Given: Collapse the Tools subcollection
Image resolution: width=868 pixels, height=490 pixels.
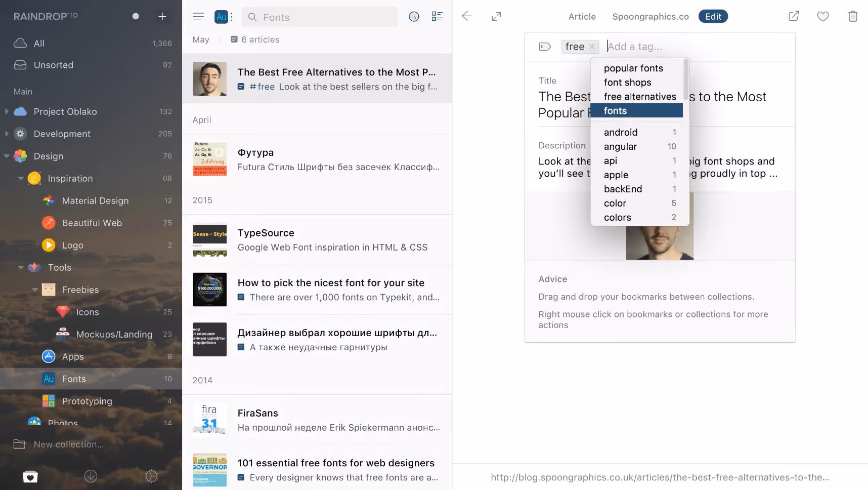Looking at the screenshot, I should point(21,267).
